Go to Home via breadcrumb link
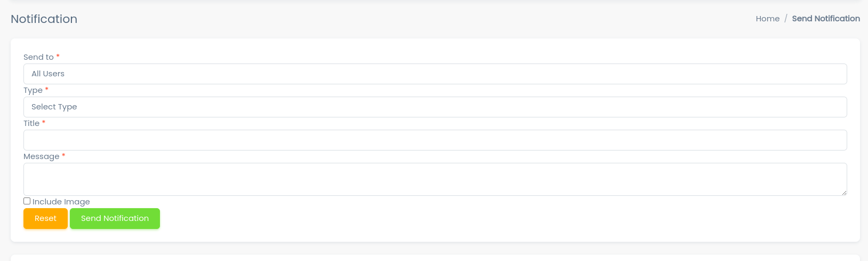The width and height of the screenshot is (868, 261). (768, 19)
